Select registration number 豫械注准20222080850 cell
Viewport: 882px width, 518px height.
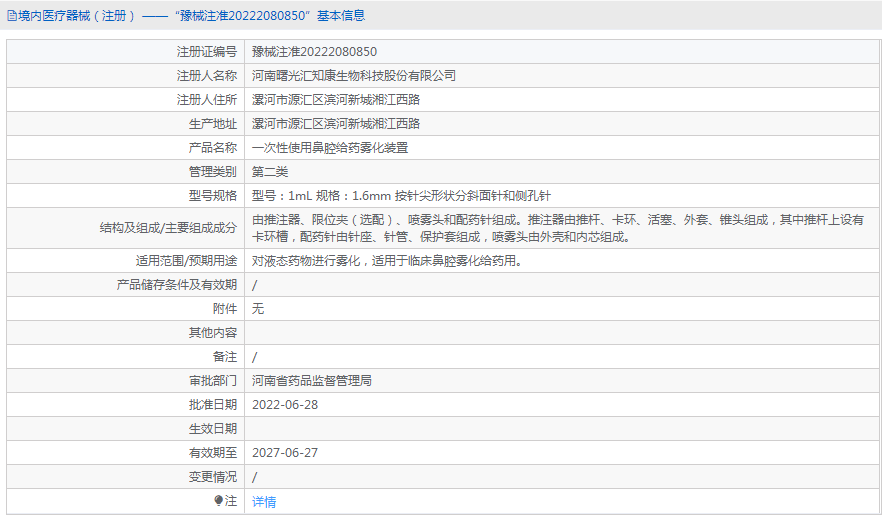point(314,52)
